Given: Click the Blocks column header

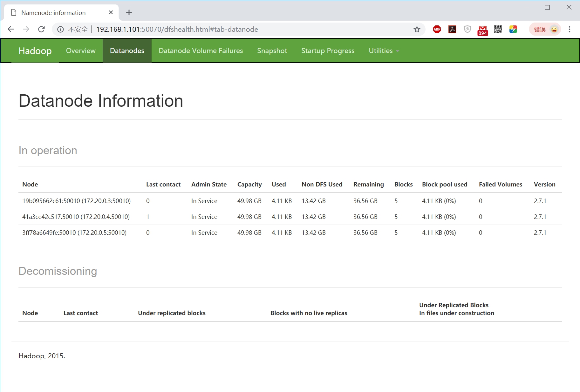Looking at the screenshot, I should tap(404, 184).
